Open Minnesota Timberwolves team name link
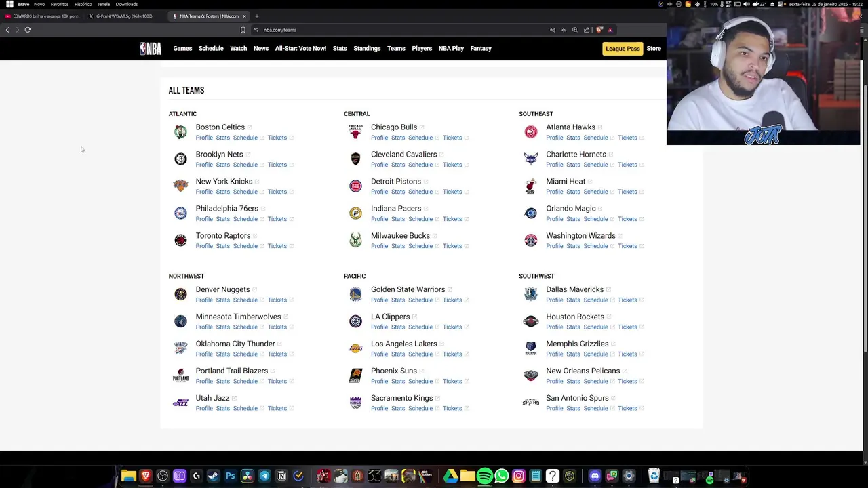The height and width of the screenshot is (488, 868). [x=238, y=317]
